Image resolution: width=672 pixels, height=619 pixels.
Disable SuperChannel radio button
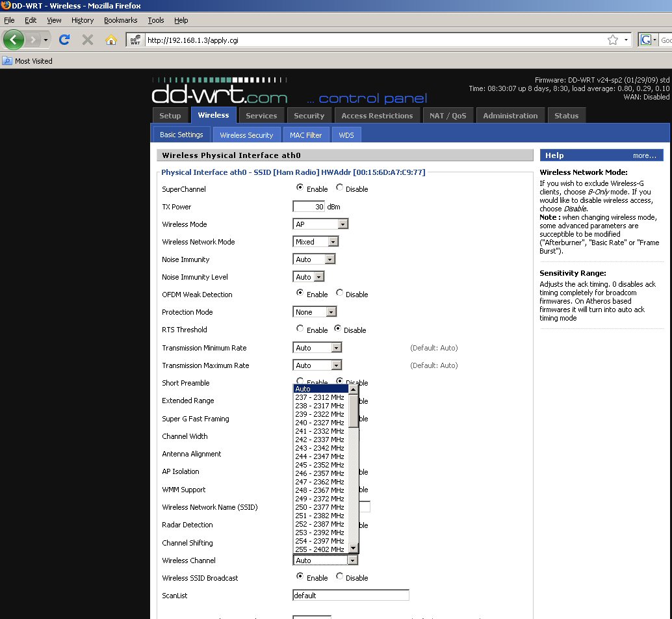coord(339,187)
